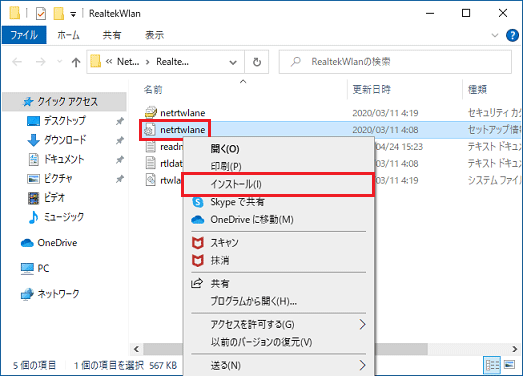Open ドキュメント in navigation pane
The height and width of the screenshot is (376, 523).
(x=64, y=159)
